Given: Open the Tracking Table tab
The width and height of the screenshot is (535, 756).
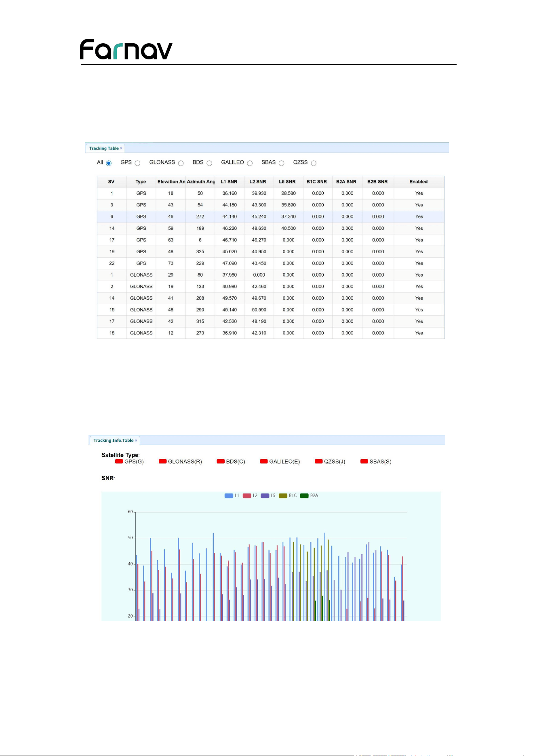Looking at the screenshot, I should tap(104, 148).
